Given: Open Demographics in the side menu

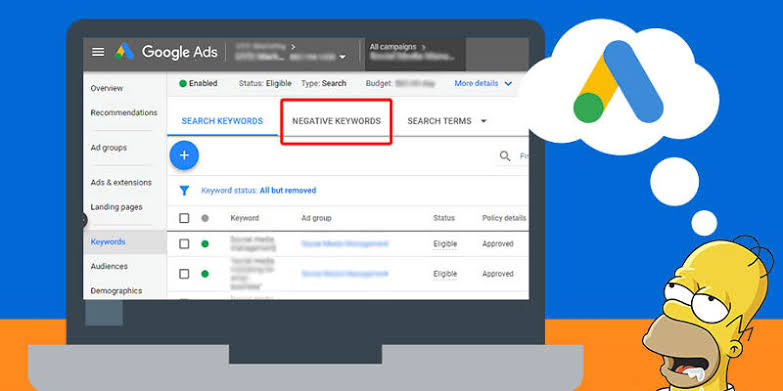Looking at the screenshot, I should (116, 291).
